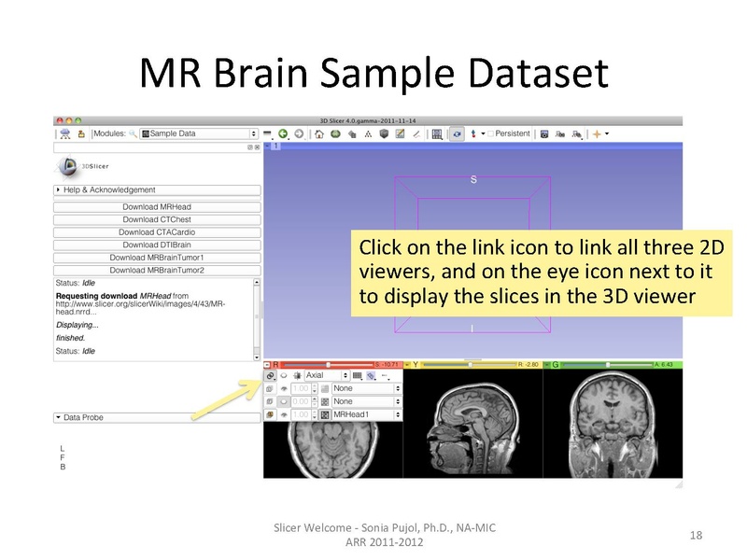
Task: Click the Download MRBrainTumor1 button
Action: [x=156, y=258]
